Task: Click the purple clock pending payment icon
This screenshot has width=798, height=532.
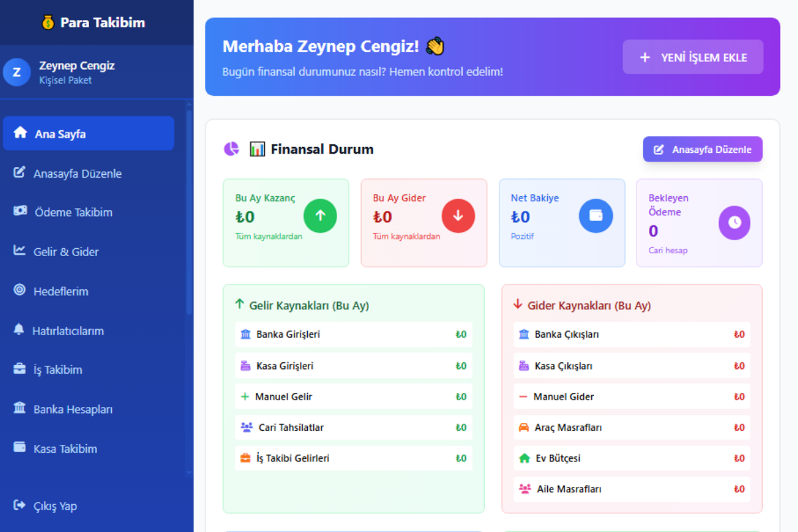Action: tap(734, 223)
